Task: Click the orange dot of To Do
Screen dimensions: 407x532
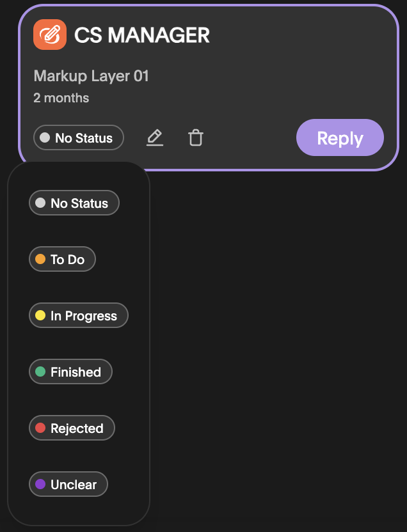Action: pos(40,259)
